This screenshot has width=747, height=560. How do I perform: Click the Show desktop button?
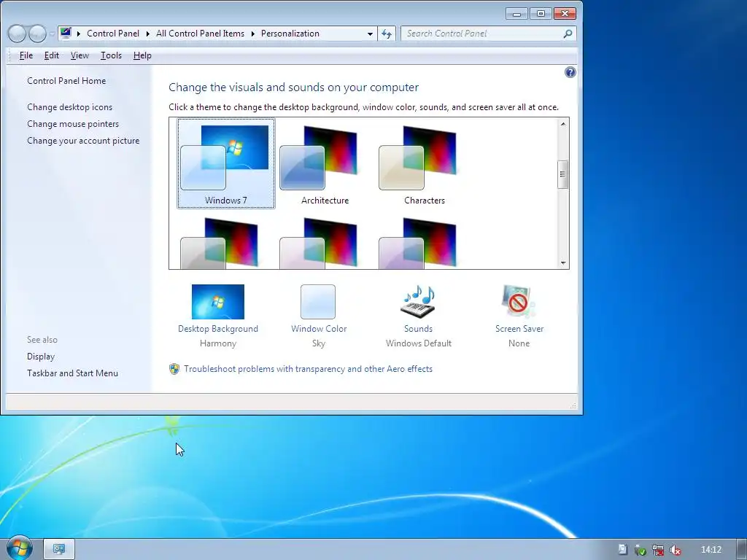[x=741, y=550]
